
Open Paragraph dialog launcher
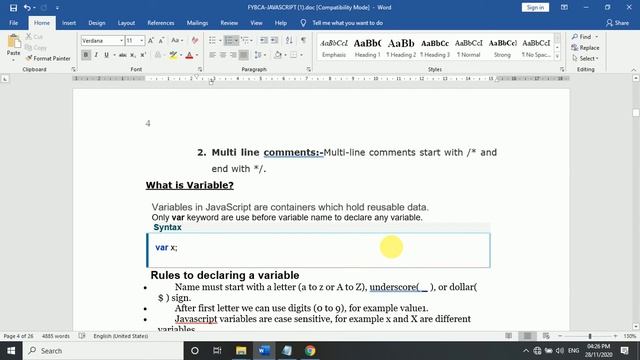(x=309, y=69)
